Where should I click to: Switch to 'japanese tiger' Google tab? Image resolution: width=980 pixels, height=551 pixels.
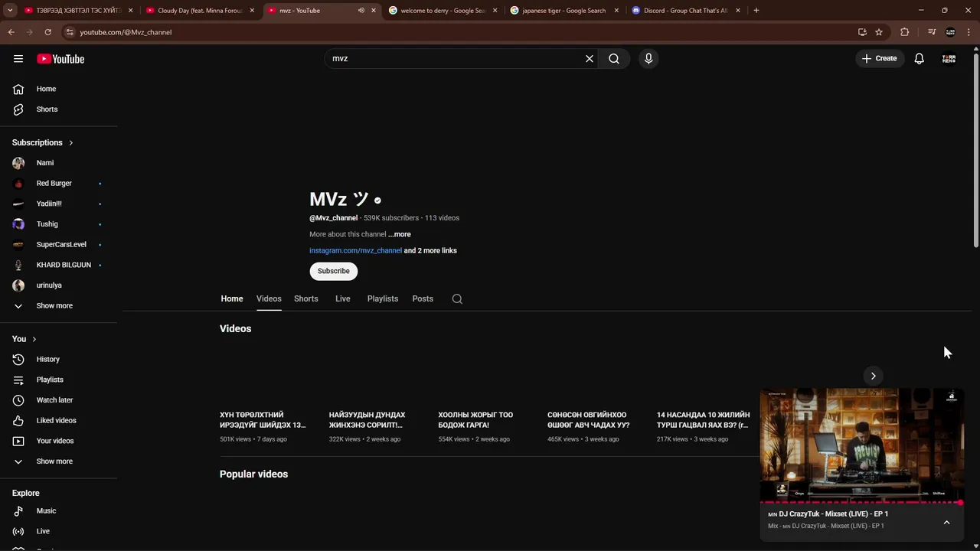tap(564, 11)
